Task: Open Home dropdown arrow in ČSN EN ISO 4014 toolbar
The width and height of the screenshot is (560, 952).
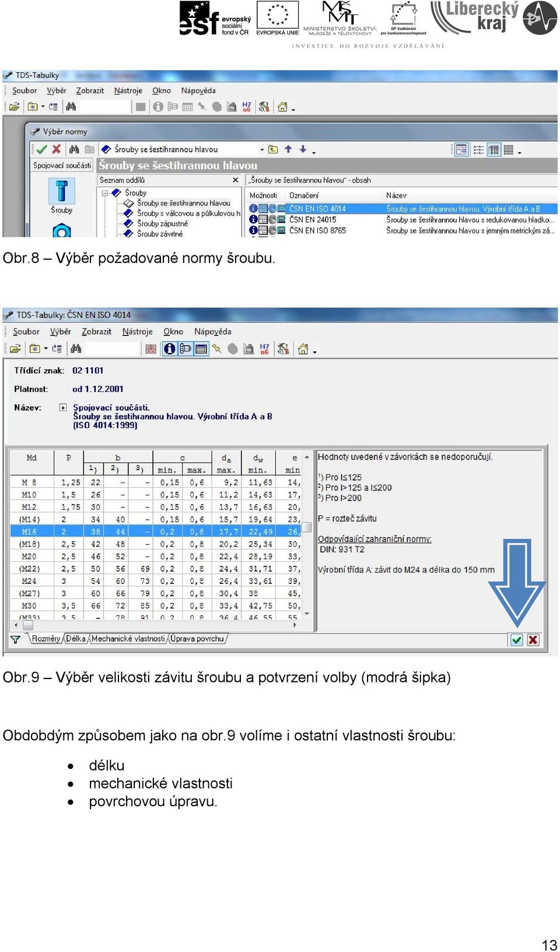Action: (314, 351)
